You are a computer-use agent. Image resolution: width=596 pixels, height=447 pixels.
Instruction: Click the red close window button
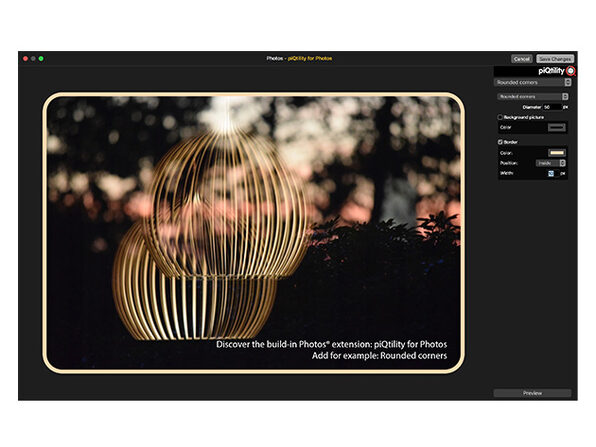[25, 59]
